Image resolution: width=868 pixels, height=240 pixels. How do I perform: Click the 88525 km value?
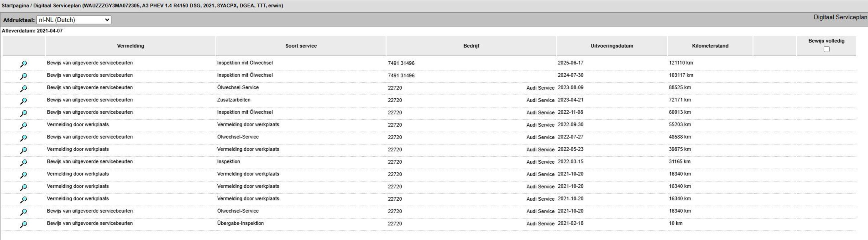pos(680,87)
